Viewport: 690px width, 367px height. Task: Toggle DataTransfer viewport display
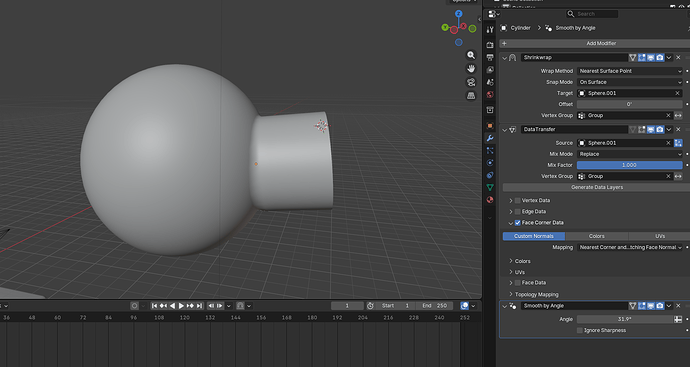(x=651, y=129)
